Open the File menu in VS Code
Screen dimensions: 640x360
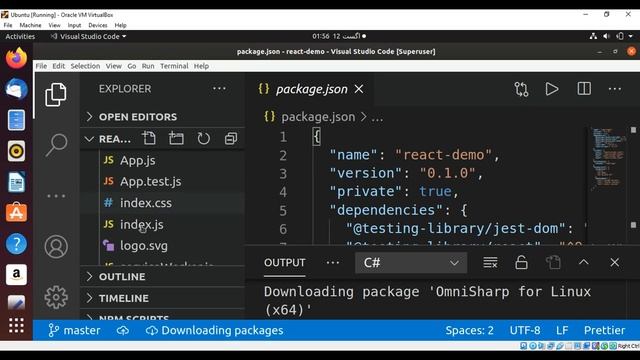41,66
